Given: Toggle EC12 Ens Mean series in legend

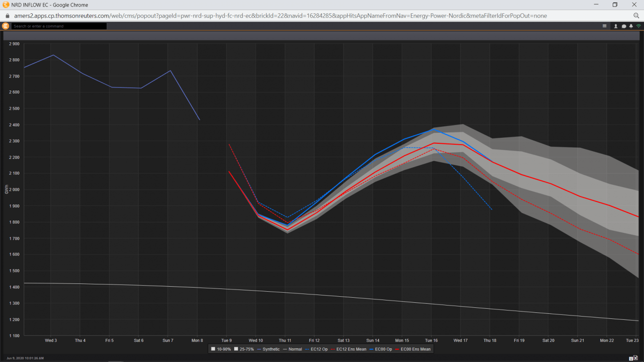Looking at the screenshot, I should click(349, 349).
